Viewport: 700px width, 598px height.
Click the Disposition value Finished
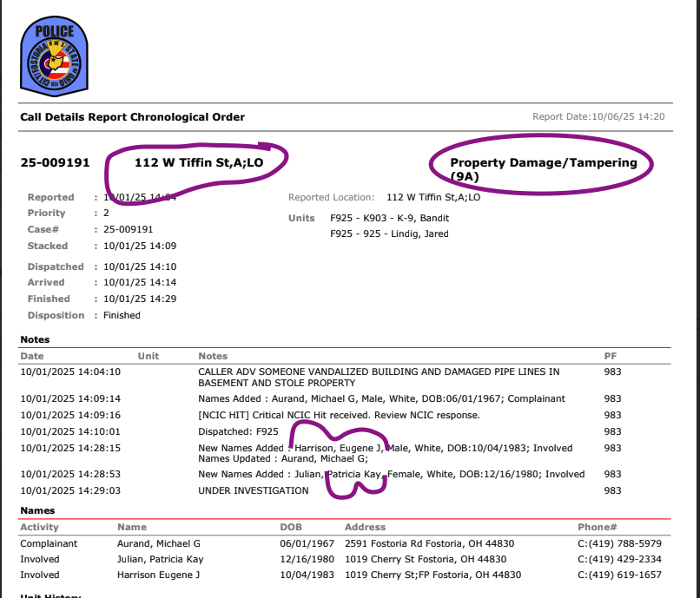(122, 315)
